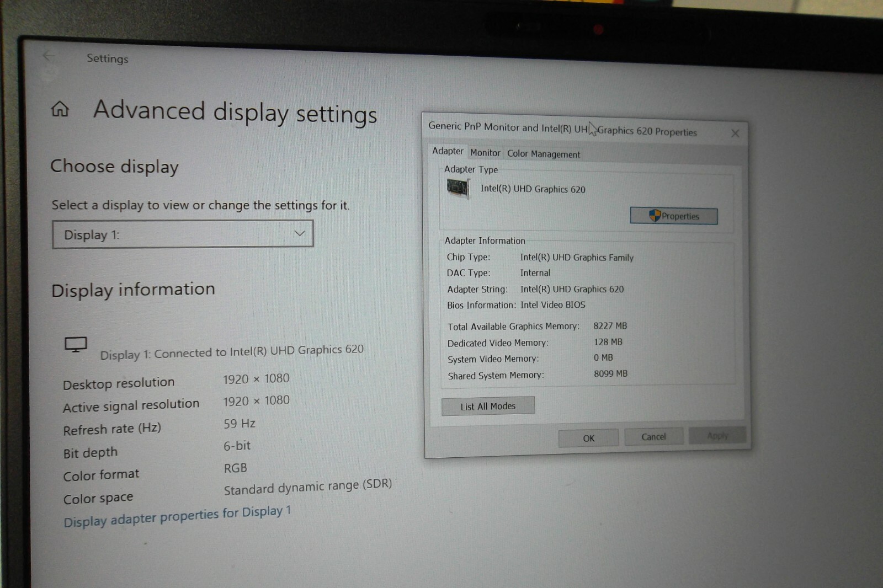Image resolution: width=883 pixels, height=588 pixels.
Task: Confirm the dialog with OK
Action: pyautogui.click(x=588, y=438)
